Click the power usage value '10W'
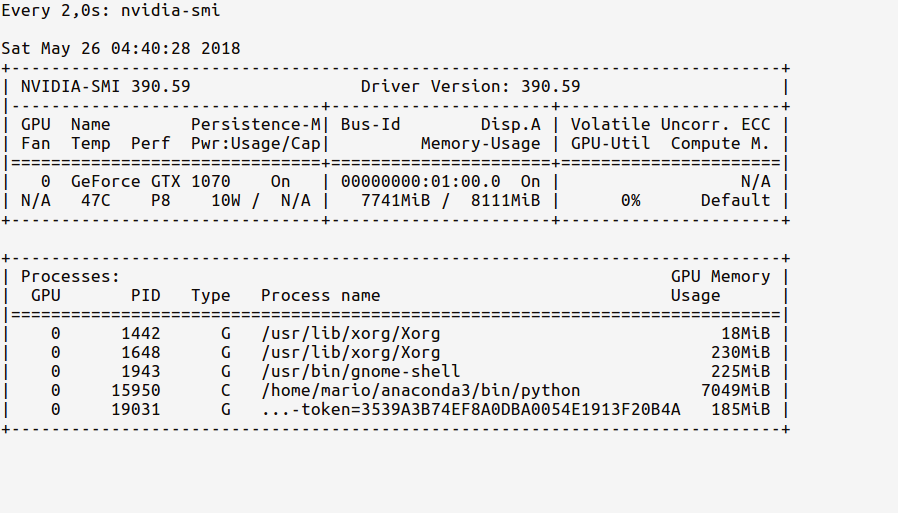The height and width of the screenshot is (513, 898). pyautogui.click(x=226, y=200)
